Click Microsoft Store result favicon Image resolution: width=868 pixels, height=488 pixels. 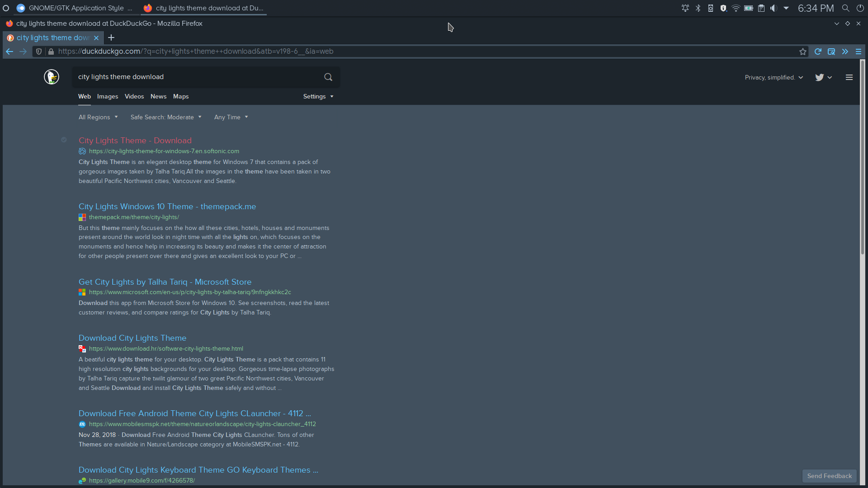point(82,292)
